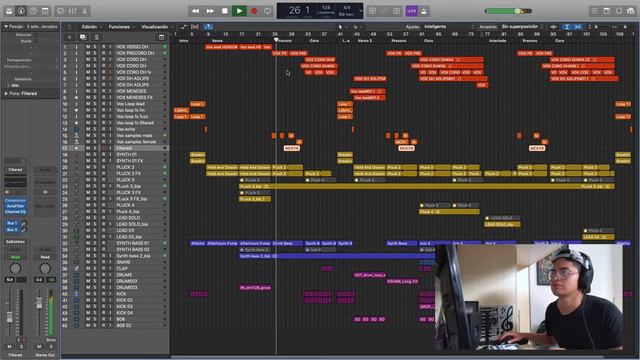Toggle the Waveform vertical zoom button
Viewport: 640px width, 360px height.
553,27
